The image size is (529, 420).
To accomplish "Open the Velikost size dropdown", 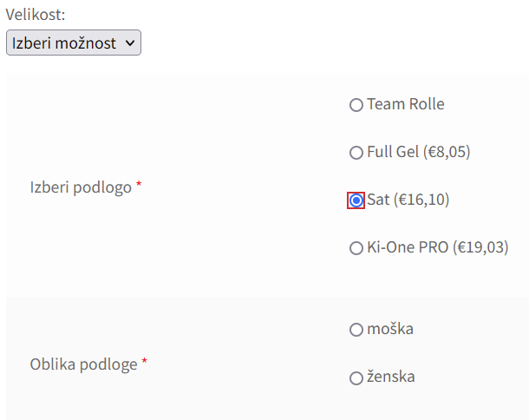I will 73,43.
